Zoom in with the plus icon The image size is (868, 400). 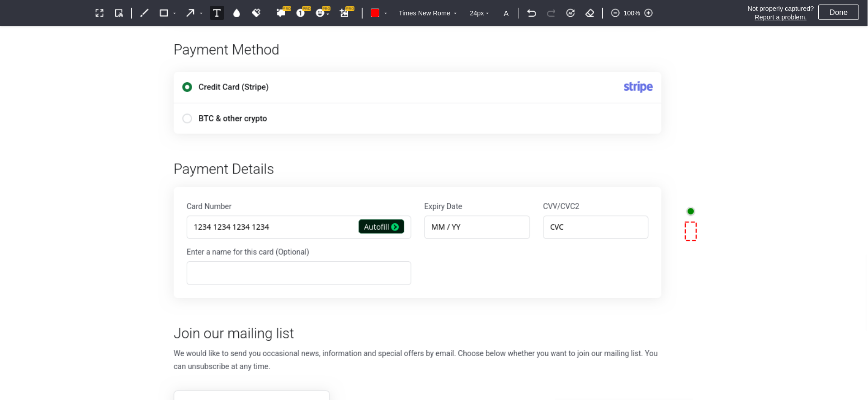pyautogui.click(x=648, y=13)
